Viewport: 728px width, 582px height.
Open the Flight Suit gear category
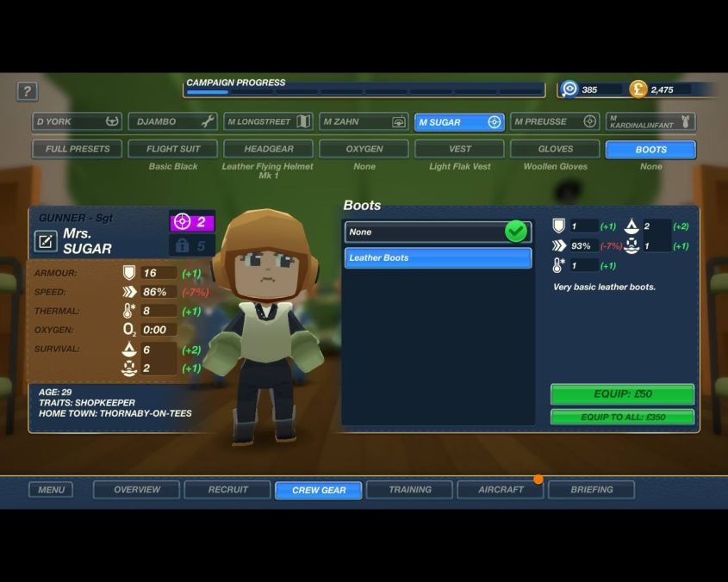[172, 149]
